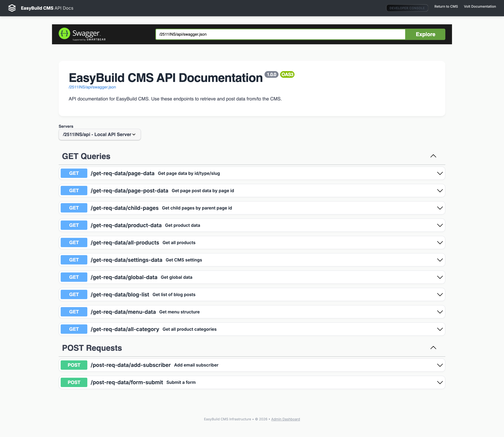This screenshot has height=437, width=504.
Task: Expand the global-data endpoint chevron
Action: click(440, 277)
